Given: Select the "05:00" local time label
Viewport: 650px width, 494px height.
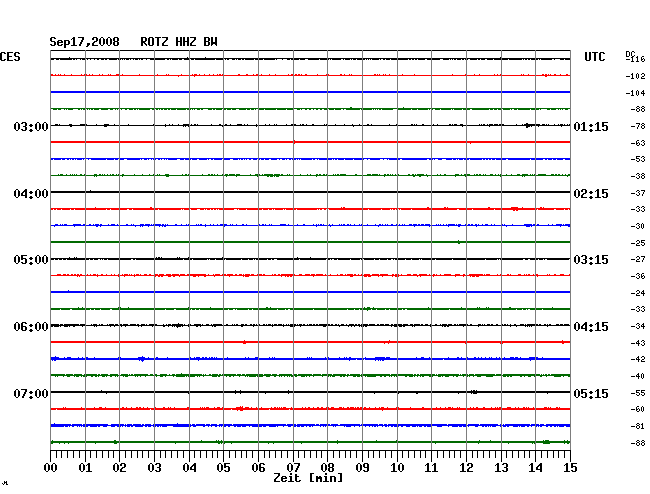Looking at the screenshot, I should (x=31, y=260).
